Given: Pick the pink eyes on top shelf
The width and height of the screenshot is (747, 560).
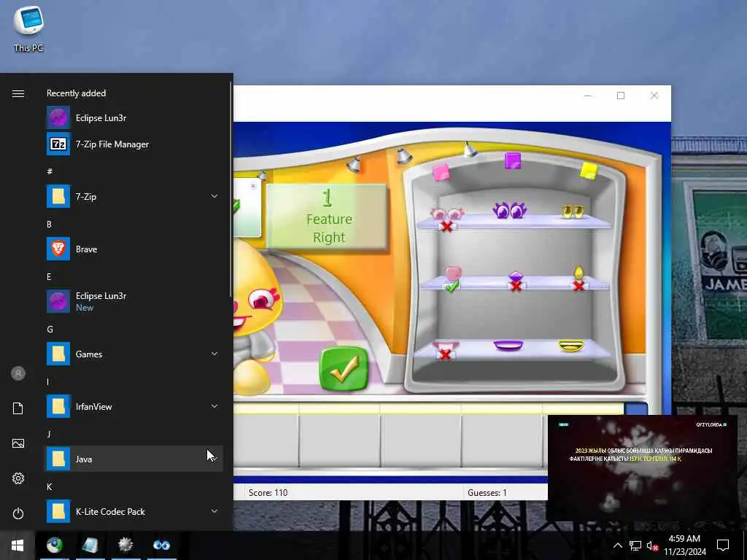Looking at the screenshot, I should tap(447, 214).
